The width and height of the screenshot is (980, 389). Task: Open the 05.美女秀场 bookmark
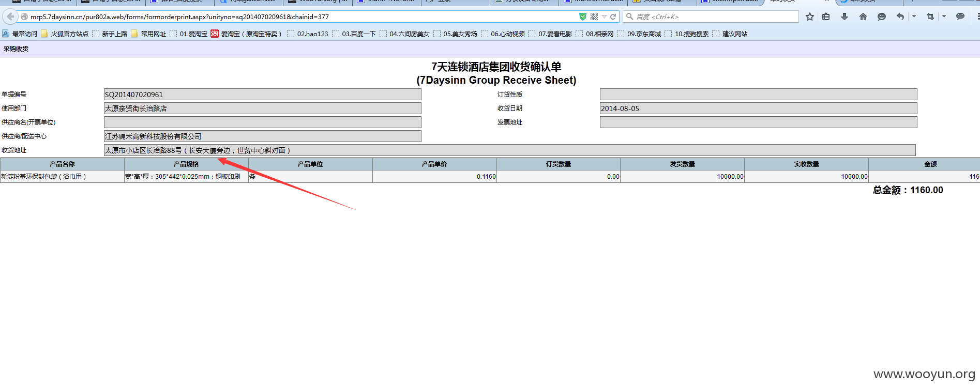[455, 34]
